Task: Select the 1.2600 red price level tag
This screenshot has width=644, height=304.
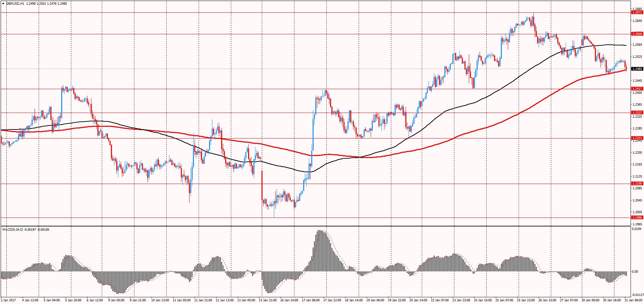Action: (637, 34)
